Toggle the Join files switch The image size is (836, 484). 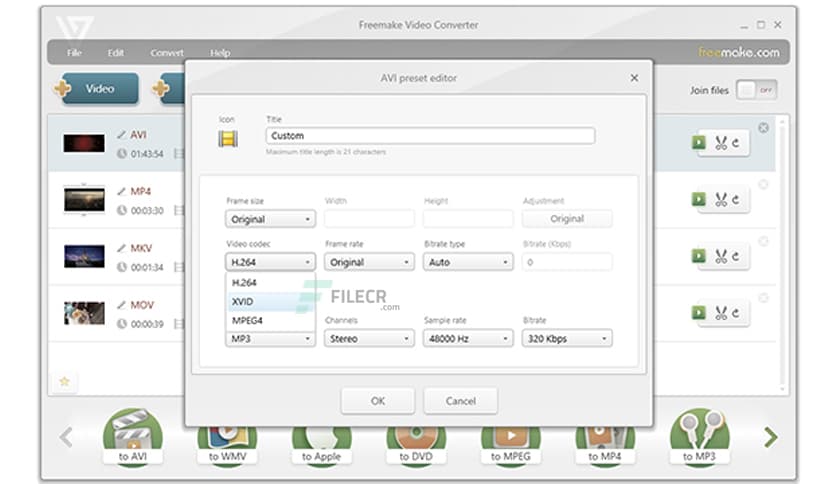point(757,90)
